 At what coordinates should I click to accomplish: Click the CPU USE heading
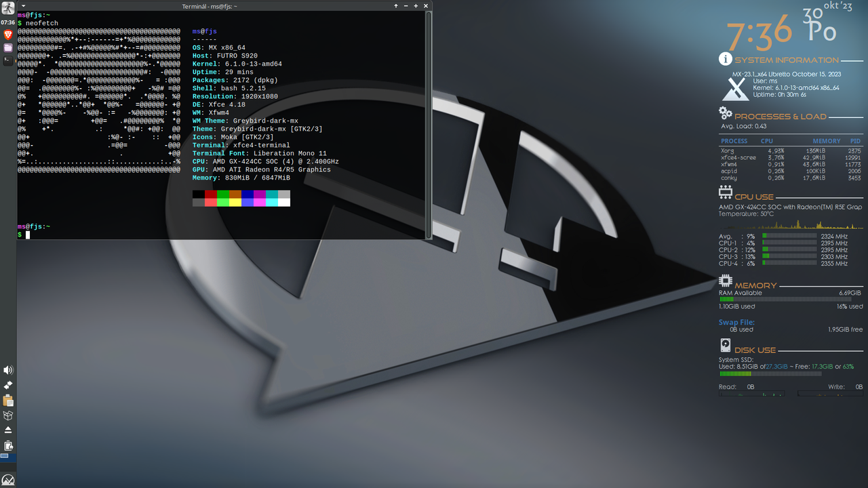pos(754,197)
